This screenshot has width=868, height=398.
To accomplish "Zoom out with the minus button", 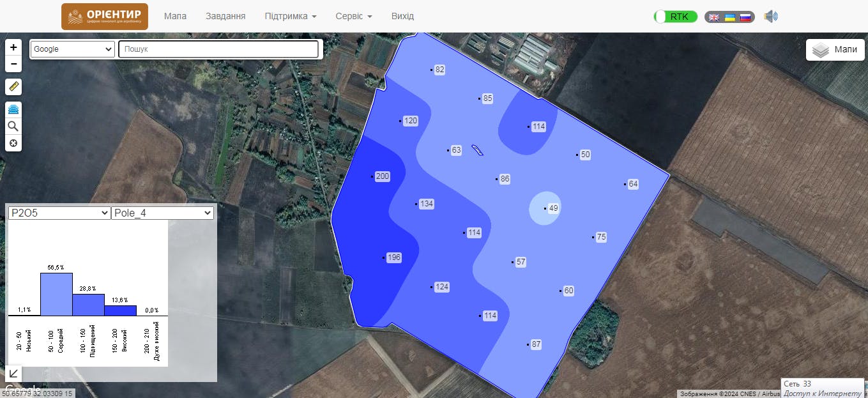I will (x=13, y=64).
